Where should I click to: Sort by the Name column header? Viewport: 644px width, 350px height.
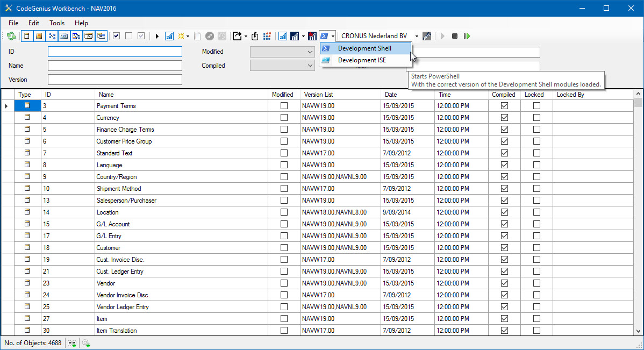pyautogui.click(x=181, y=95)
